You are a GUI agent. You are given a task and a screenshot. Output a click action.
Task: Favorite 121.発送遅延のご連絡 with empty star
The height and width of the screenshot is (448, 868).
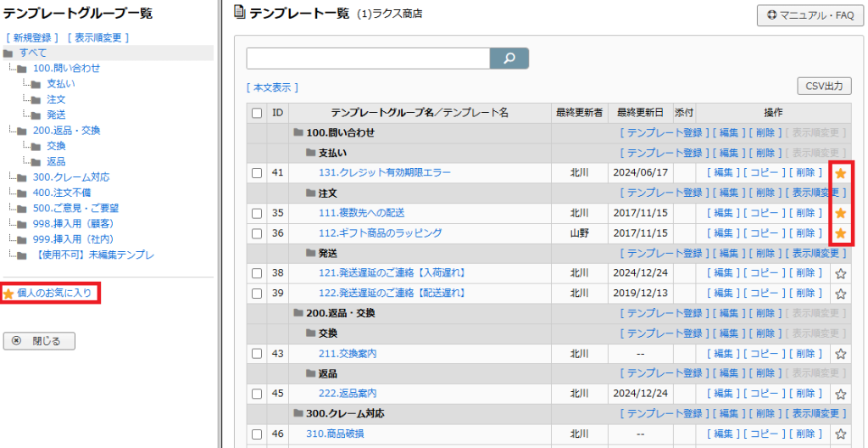(x=840, y=273)
